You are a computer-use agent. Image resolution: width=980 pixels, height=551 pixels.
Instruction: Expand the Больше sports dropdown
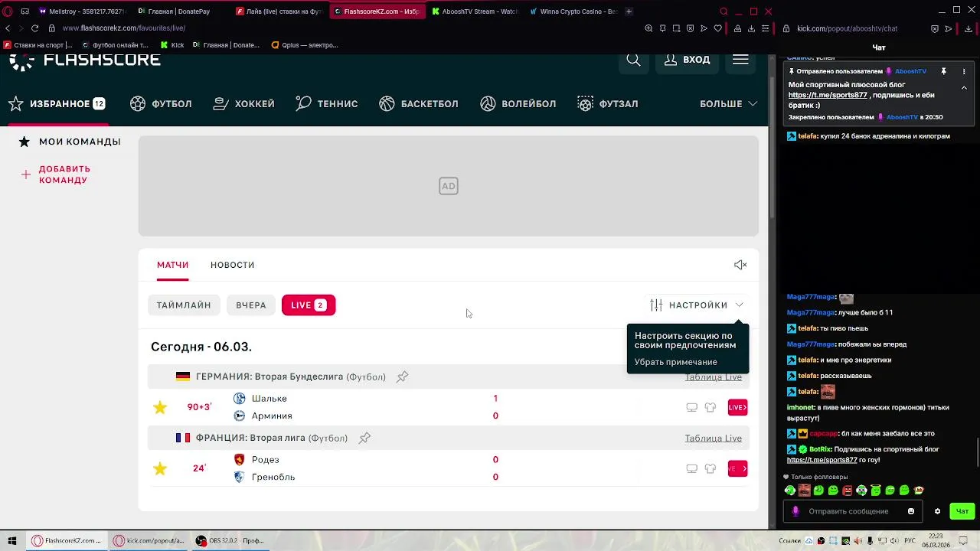[729, 103]
